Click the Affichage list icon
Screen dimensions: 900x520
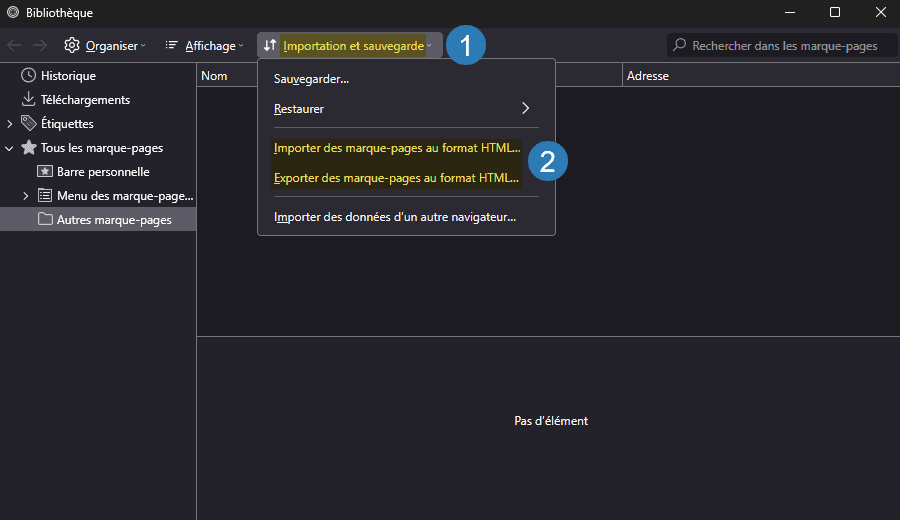click(x=171, y=45)
